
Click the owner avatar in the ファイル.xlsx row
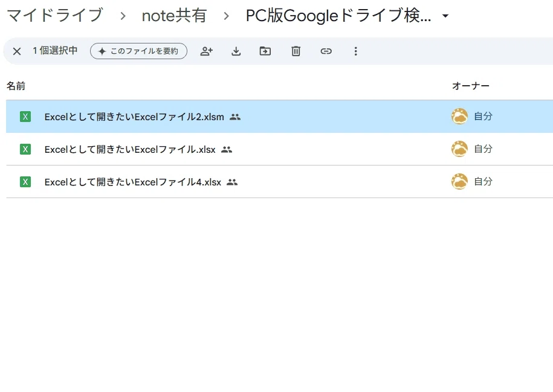pyautogui.click(x=459, y=149)
